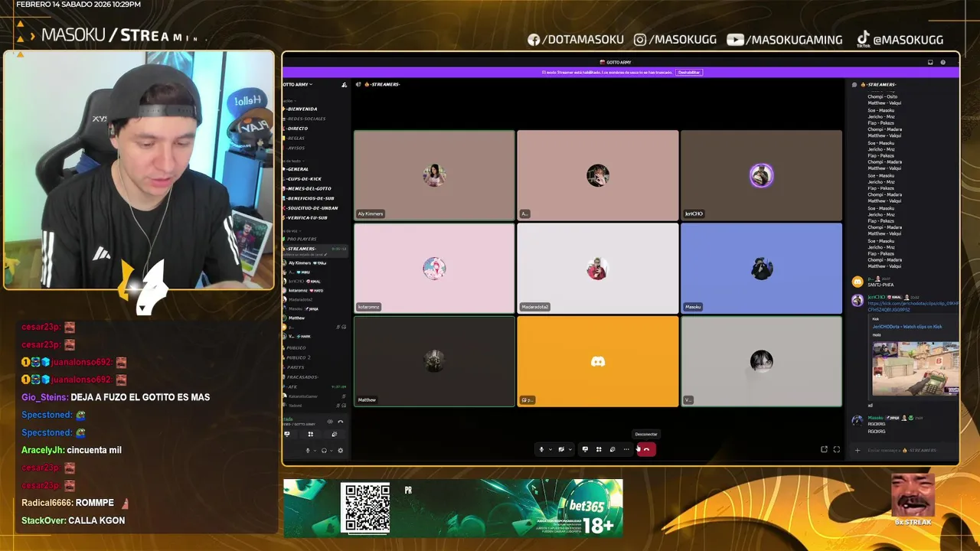Screen dimensions: 980x551
Task: Click Aly Kimmers video tile
Action: (434, 175)
